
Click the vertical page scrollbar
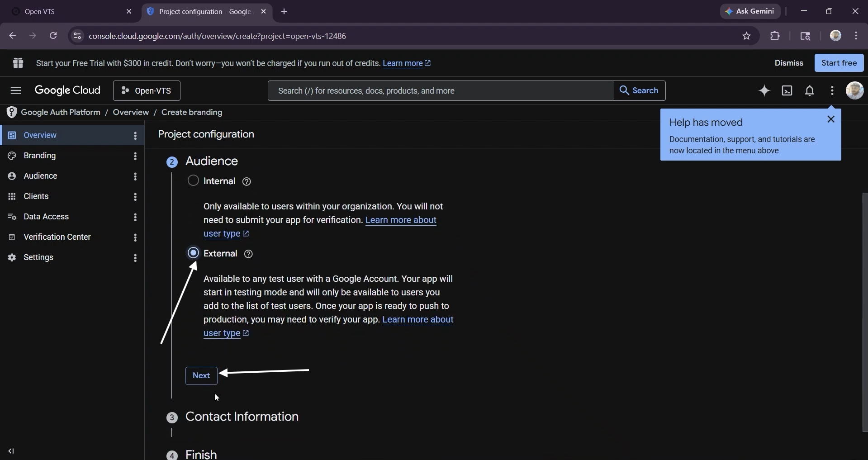point(865,312)
